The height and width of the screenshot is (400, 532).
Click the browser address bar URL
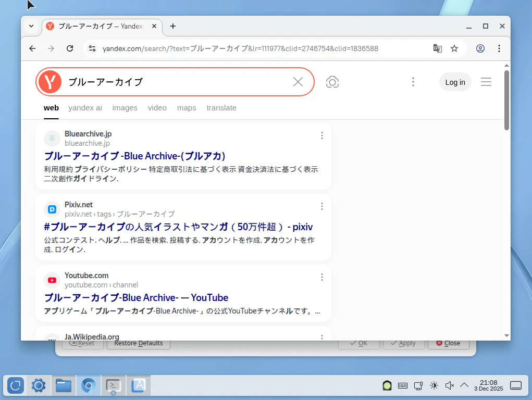240,48
